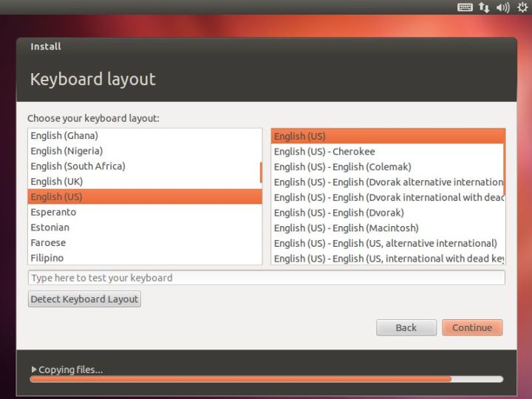Select English (Colemak) variant

[388, 167]
